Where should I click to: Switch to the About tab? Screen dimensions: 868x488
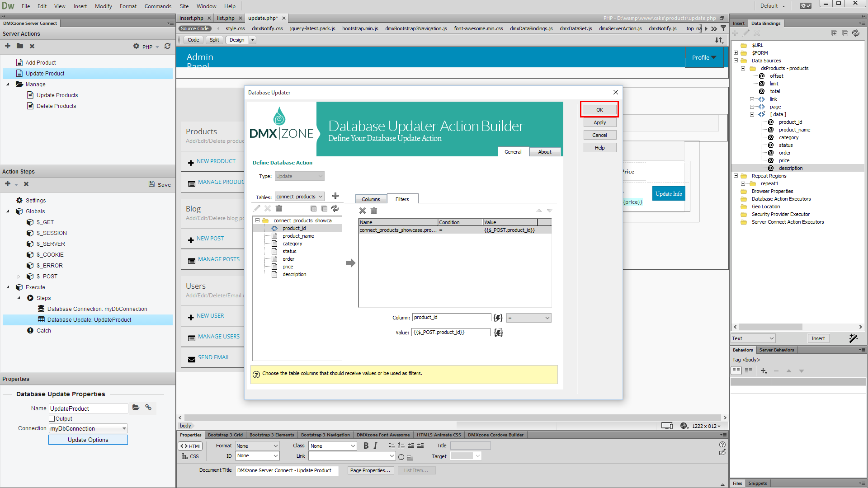(545, 152)
